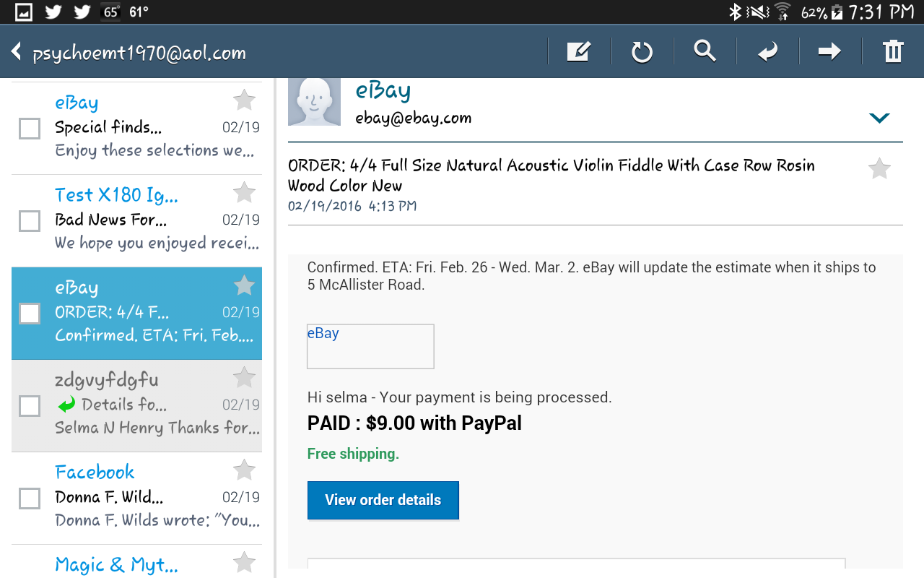The width and height of the screenshot is (924, 578).
Task: Check the eBay Special finds email checkbox
Action: (x=29, y=128)
